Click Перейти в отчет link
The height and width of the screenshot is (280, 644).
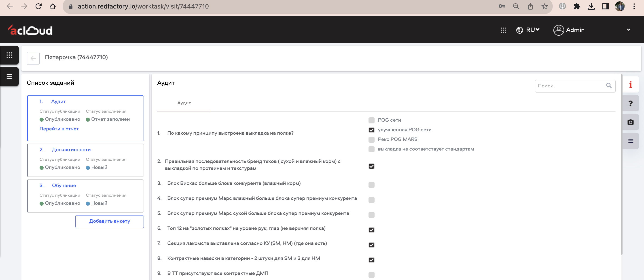click(x=59, y=129)
